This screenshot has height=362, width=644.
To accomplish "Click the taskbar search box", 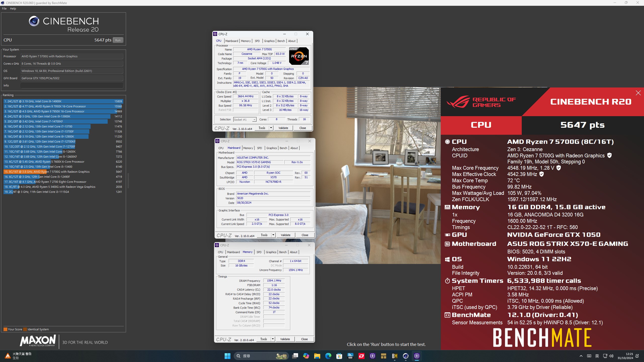I will coord(261,356).
